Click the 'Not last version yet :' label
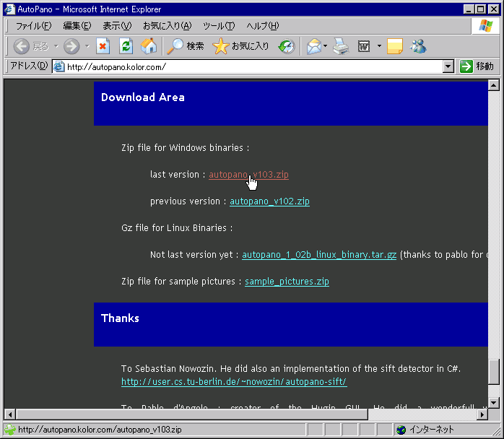 194,255
